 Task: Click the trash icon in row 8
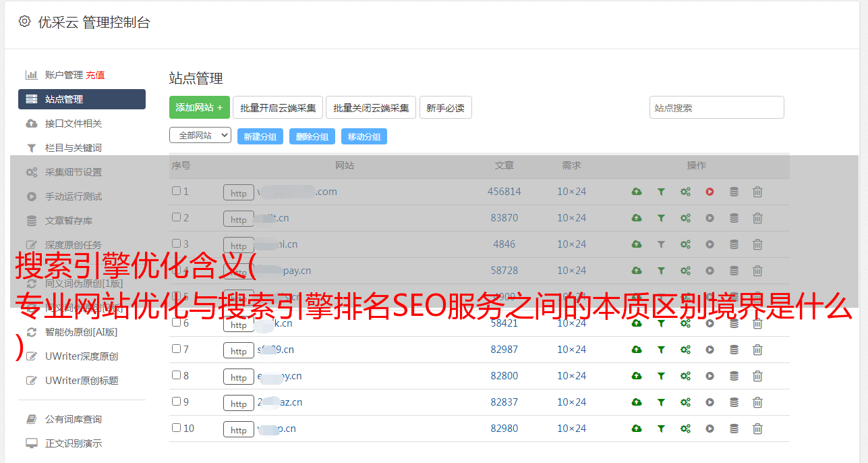(757, 376)
